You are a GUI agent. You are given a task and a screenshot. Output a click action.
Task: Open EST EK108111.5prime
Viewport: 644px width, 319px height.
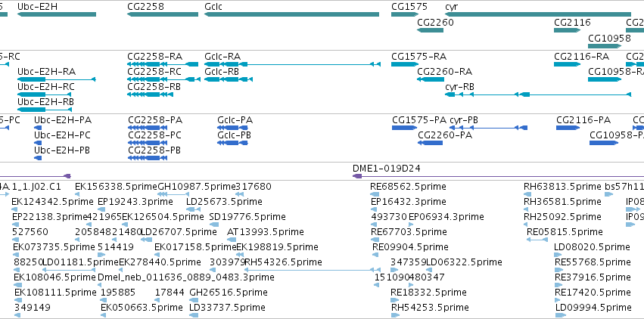[x=17, y=300]
